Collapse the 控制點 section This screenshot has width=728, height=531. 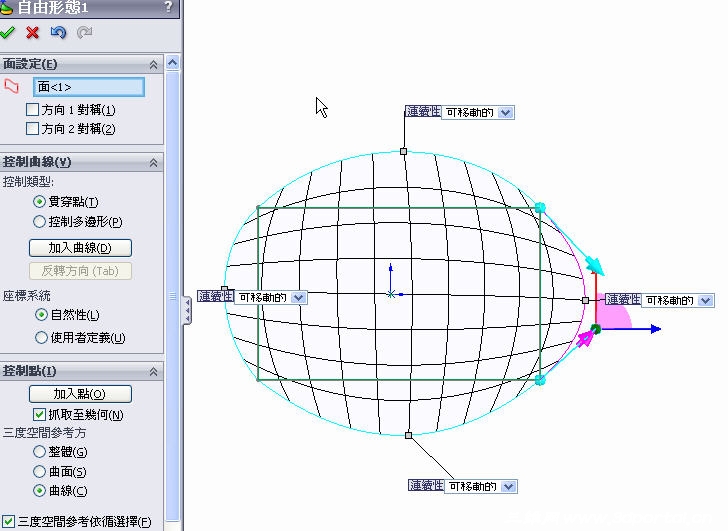point(153,371)
